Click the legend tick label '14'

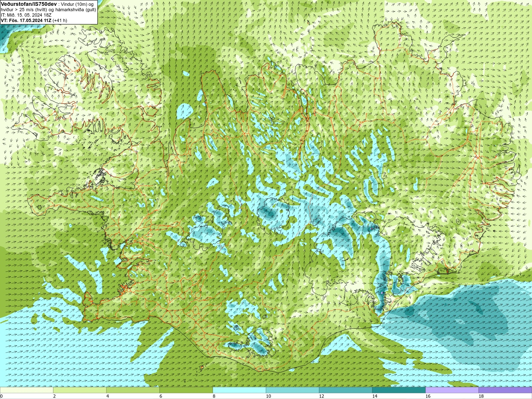(374, 396)
